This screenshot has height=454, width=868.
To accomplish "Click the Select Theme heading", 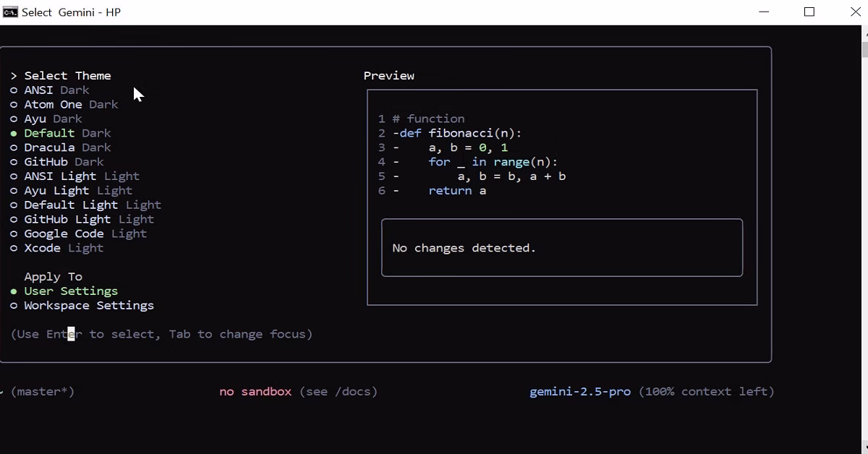I will pos(67,76).
